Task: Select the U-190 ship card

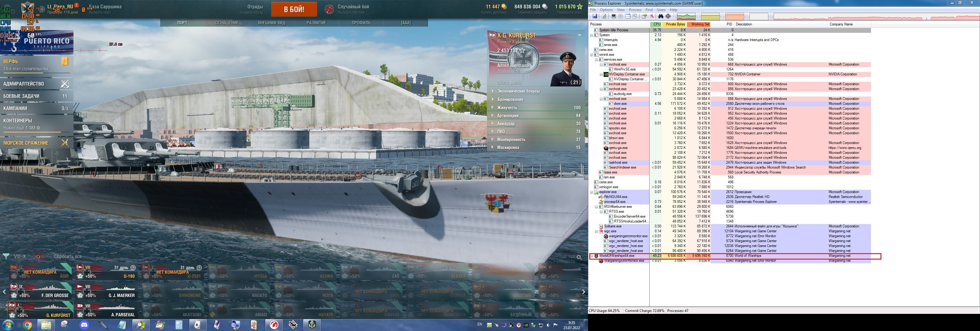Action: (x=106, y=272)
